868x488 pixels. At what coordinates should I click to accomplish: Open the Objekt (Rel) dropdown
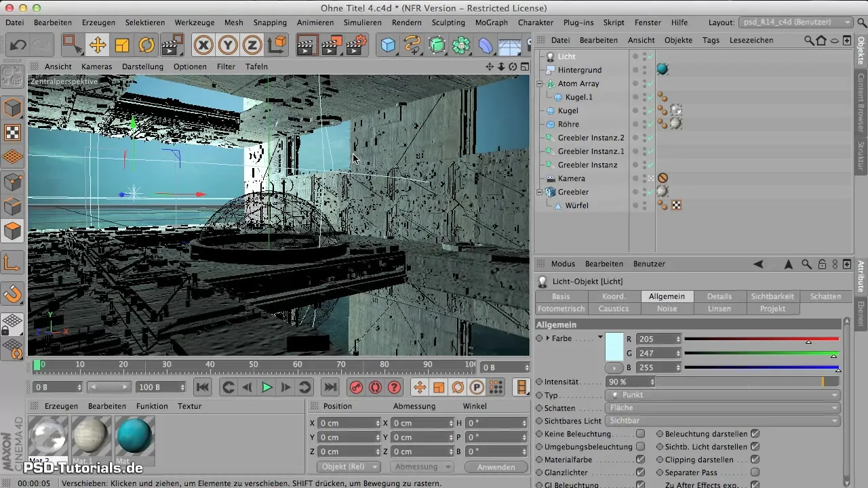coord(348,467)
